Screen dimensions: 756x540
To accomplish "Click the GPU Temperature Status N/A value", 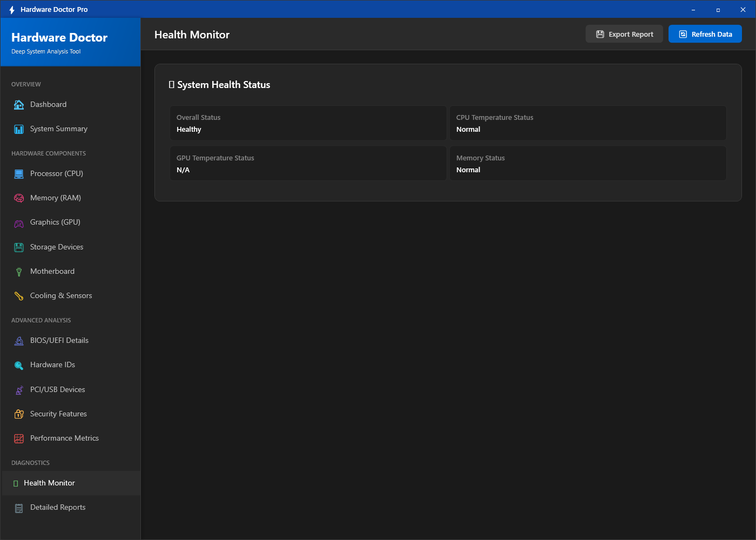I will [183, 170].
